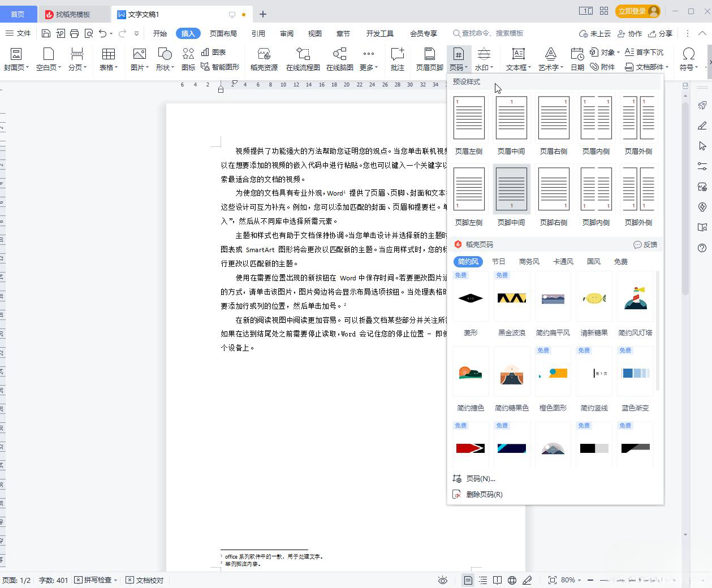This screenshot has height=588, width=712.
Task: Switch to the 引用 References tab
Action: click(x=258, y=33)
